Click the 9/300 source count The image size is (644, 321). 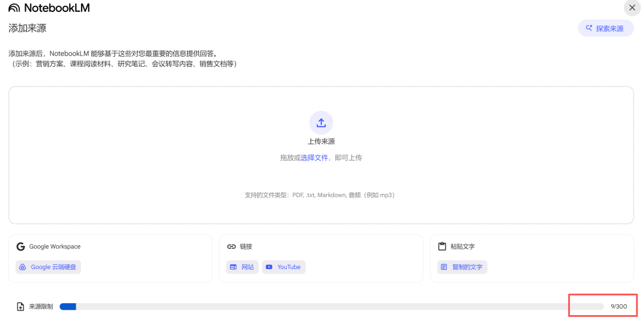(618, 307)
